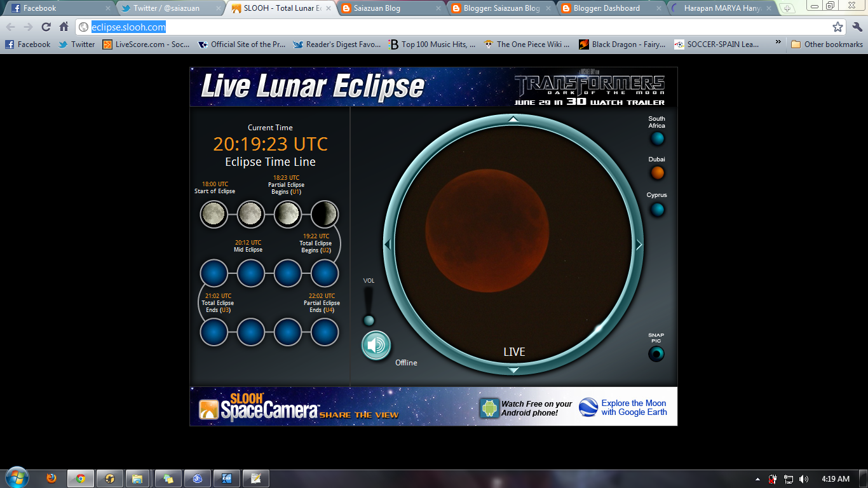
Task: Click the 4:19 AM taskbar clock
Action: pyautogui.click(x=836, y=479)
